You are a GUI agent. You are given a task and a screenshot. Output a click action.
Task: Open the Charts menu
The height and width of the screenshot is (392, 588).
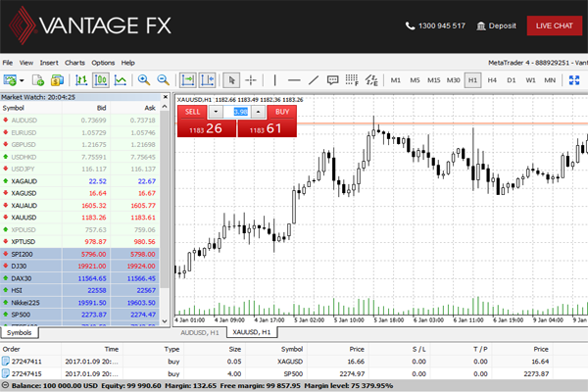point(74,63)
